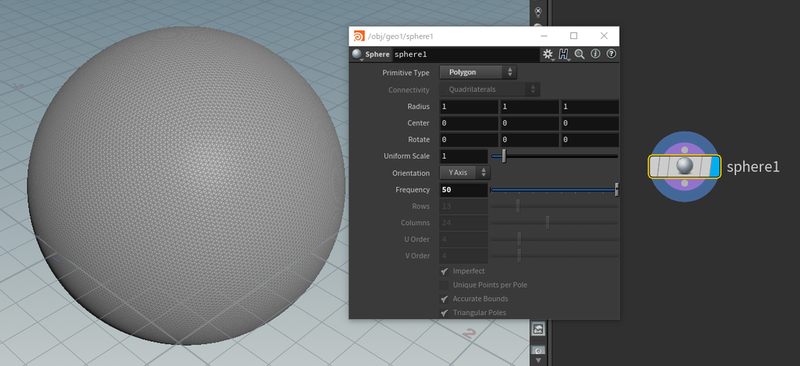800x366 pixels.
Task: Expand the viewport toolbar down arrow
Action: [x=538, y=360]
